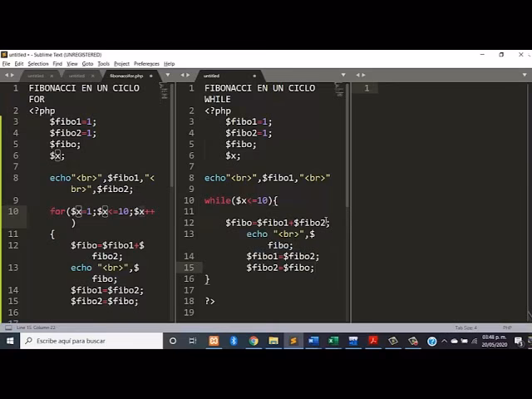Open the Tools menu

tap(103, 64)
